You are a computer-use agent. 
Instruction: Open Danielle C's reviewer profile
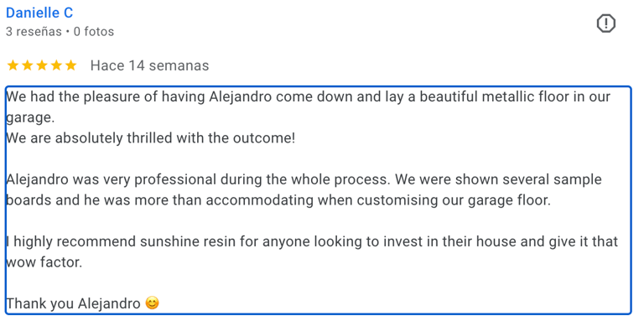pyautogui.click(x=39, y=13)
